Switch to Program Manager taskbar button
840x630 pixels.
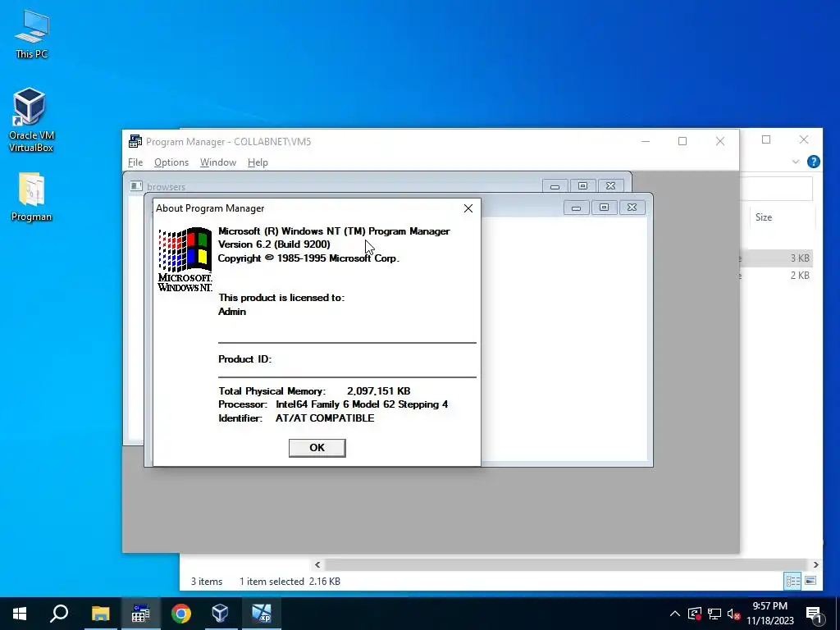[140, 614]
